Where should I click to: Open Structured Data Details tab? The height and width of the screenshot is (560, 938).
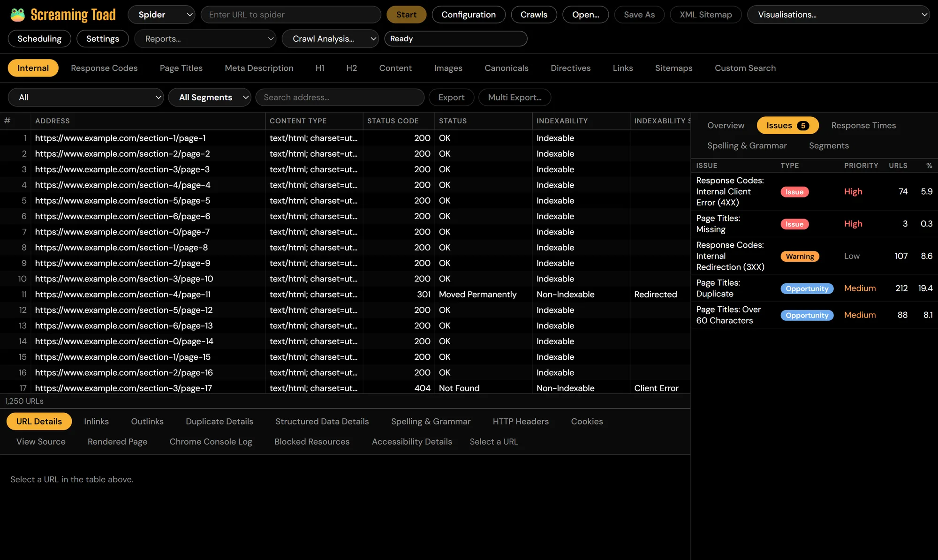(322, 421)
